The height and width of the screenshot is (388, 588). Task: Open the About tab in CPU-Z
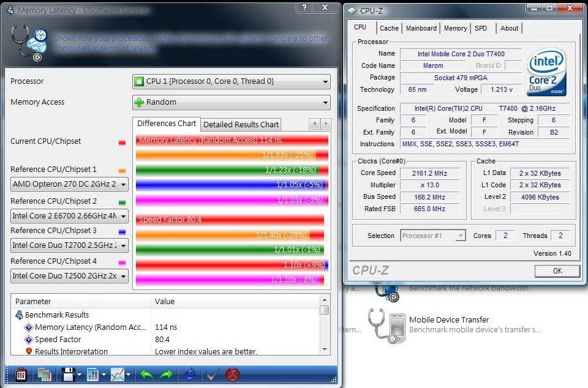(509, 28)
